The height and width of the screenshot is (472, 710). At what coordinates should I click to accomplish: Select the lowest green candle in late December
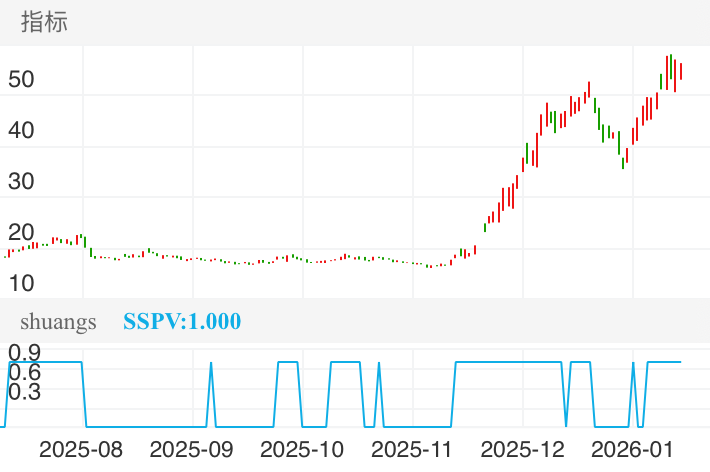pyautogui.click(x=623, y=160)
